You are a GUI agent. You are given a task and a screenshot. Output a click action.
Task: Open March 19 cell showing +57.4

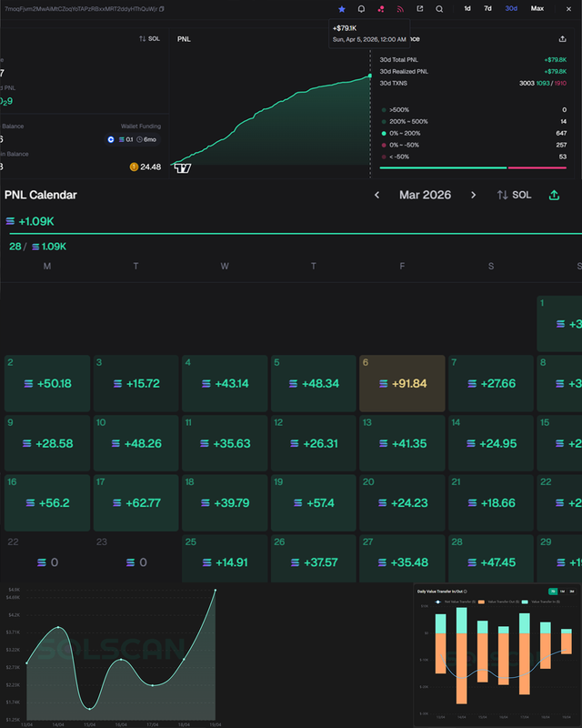click(313, 503)
